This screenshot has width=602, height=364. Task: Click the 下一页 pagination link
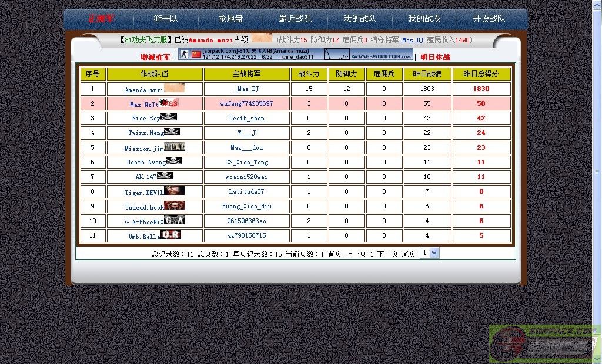387,254
